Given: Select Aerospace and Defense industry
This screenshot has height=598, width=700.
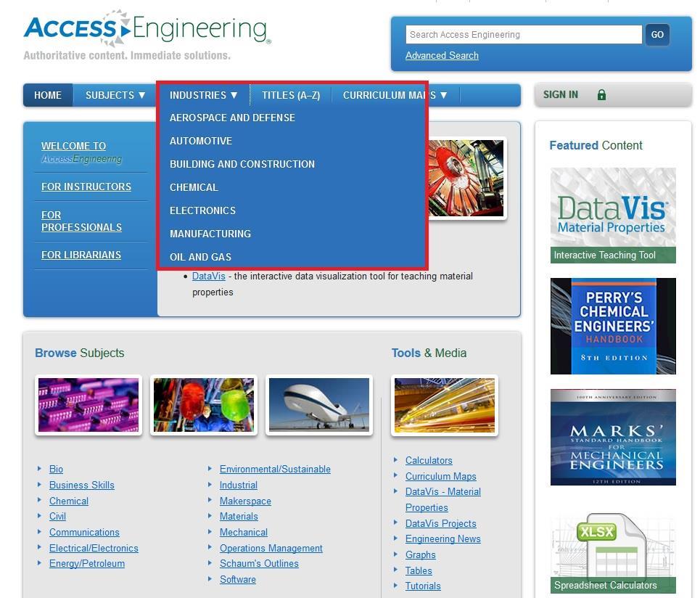Looking at the screenshot, I should click(232, 118).
